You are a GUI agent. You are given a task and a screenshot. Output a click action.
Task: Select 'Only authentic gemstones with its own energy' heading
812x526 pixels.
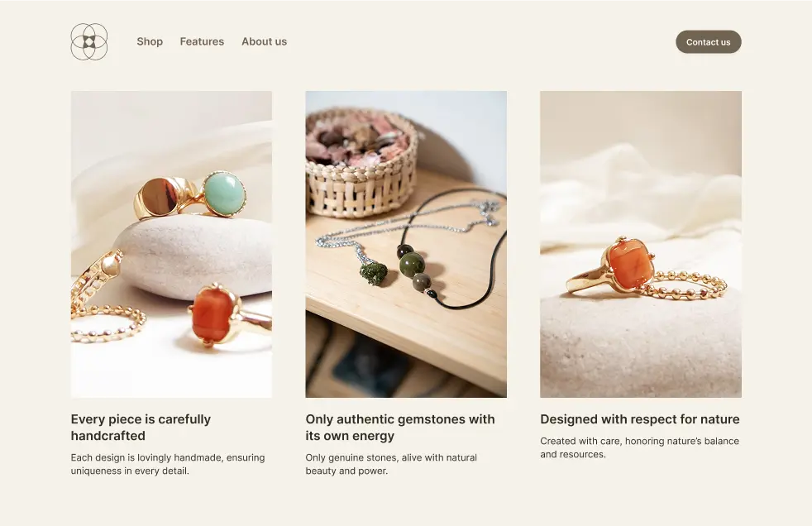[x=400, y=427]
